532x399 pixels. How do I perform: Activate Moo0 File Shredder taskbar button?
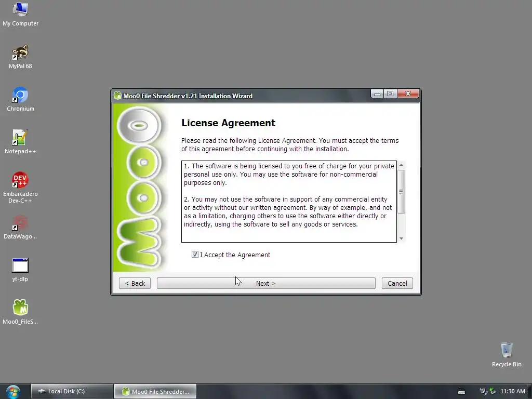point(155,392)
